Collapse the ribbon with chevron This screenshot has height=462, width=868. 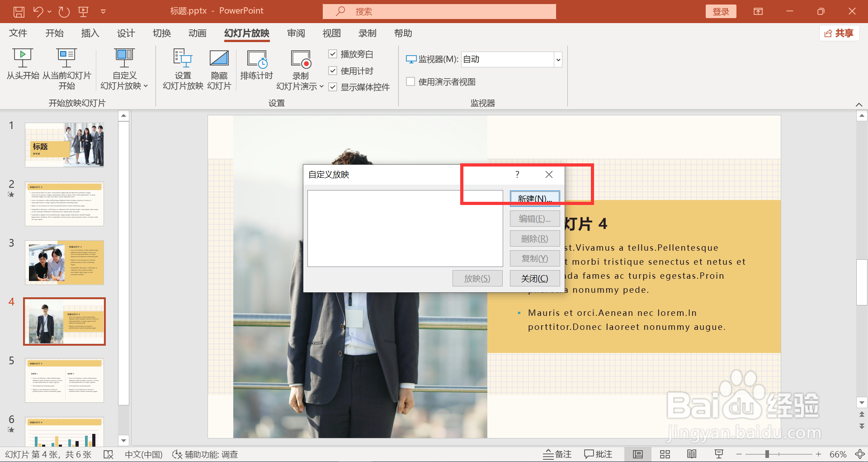point(859,105)
